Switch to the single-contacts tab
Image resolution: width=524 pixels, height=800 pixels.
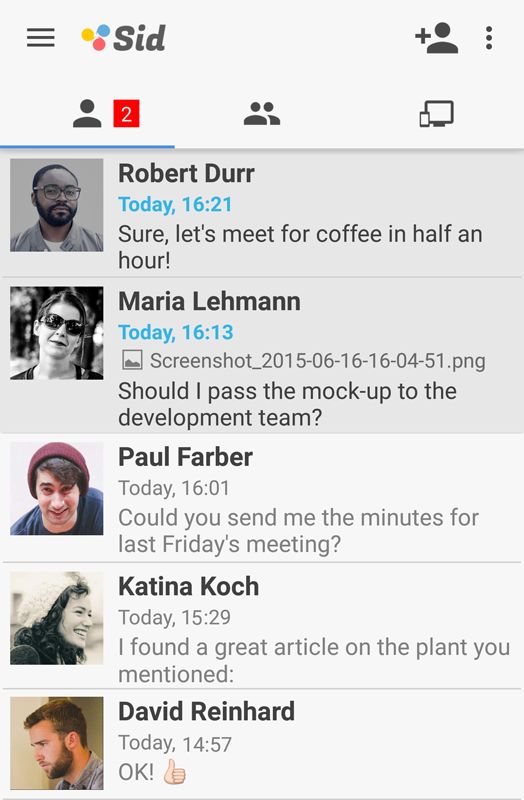click(87, 113)
